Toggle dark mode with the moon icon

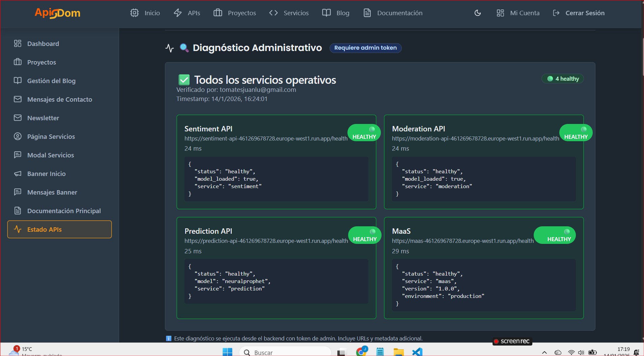(477, 13)
